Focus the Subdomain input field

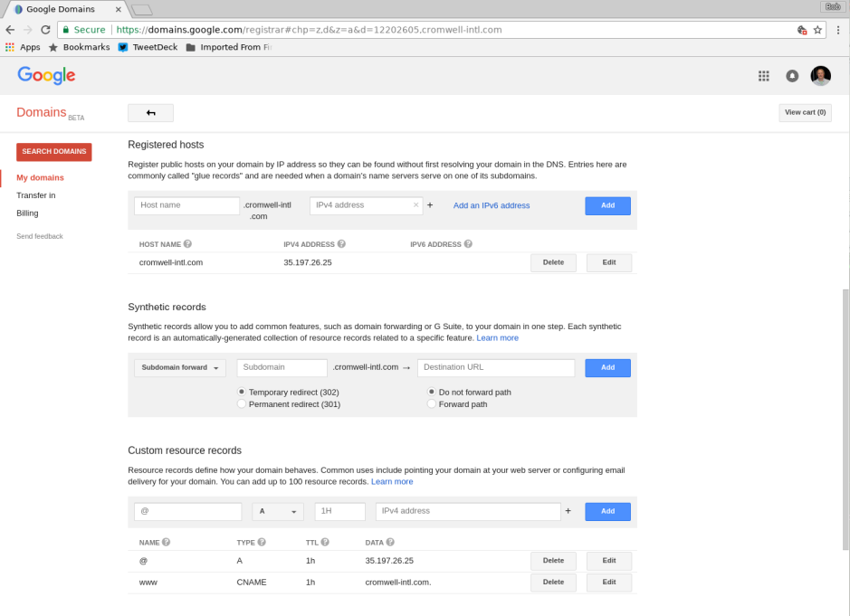pos(282,367)
